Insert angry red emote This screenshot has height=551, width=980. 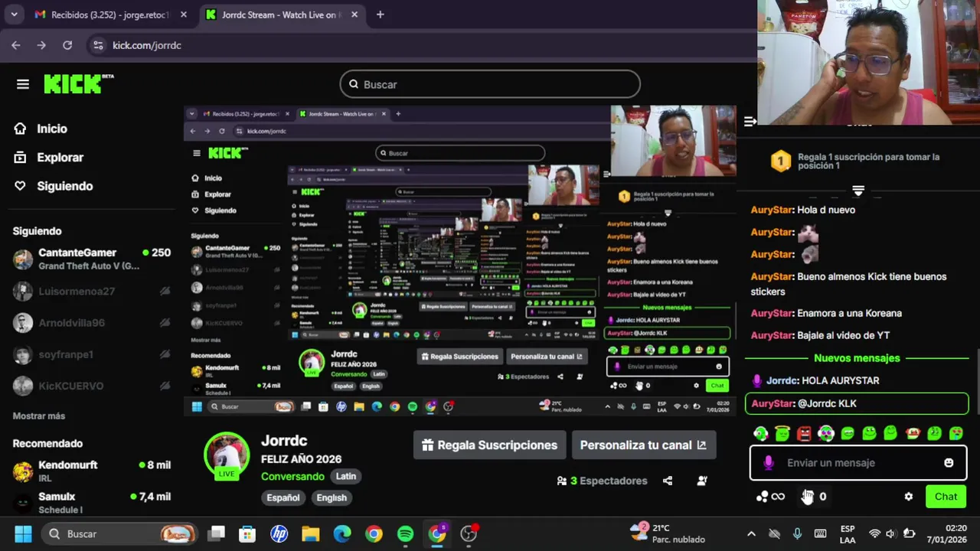[804, 434]
